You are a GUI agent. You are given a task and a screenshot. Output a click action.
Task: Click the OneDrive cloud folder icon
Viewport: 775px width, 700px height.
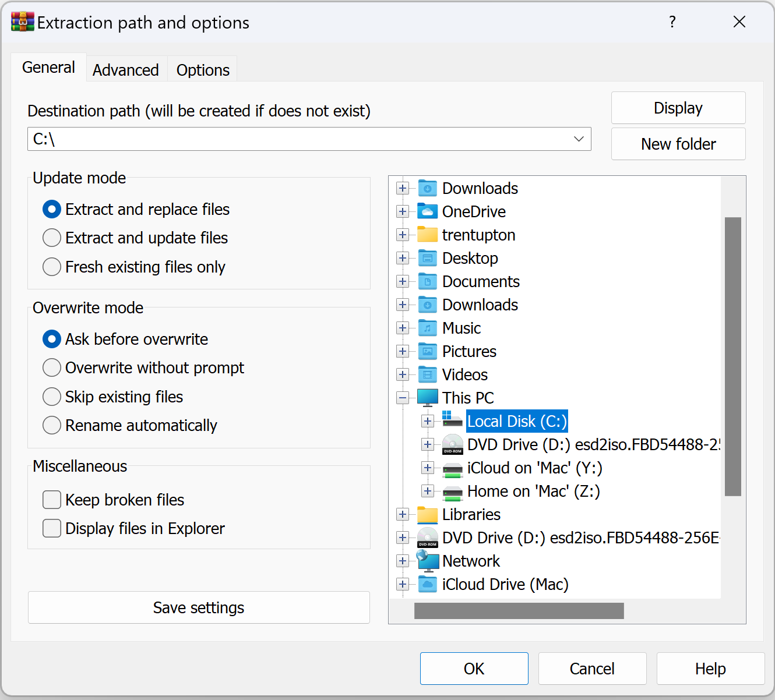click(x=427, y=211)
